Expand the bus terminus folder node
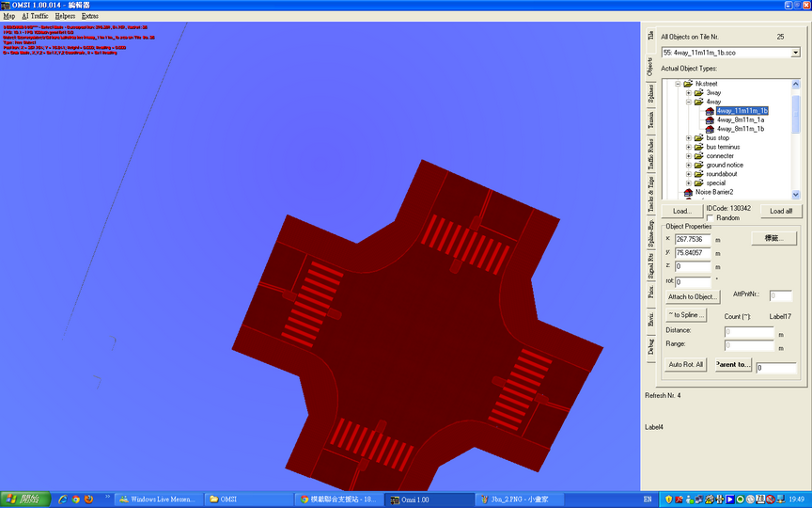Image resolution: width=812 pixels, height=508 pixels. pyautogui.click(x=688, y=147)
